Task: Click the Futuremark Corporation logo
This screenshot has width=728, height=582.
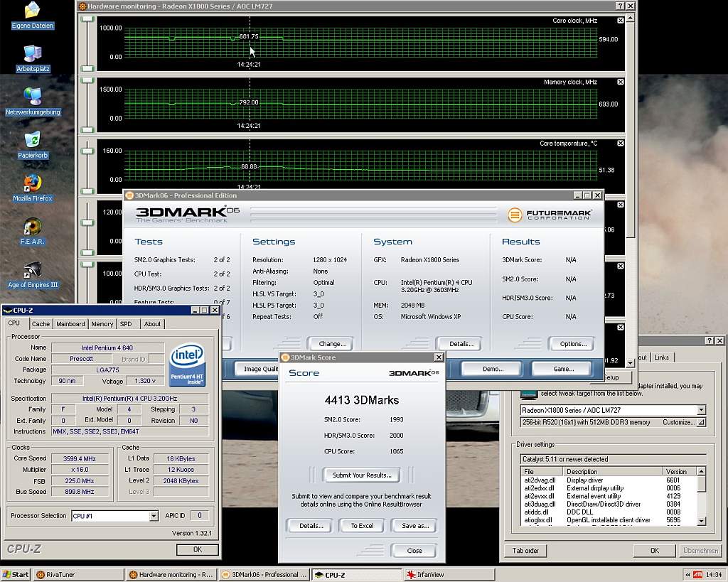Action: (x=550, y=215)
